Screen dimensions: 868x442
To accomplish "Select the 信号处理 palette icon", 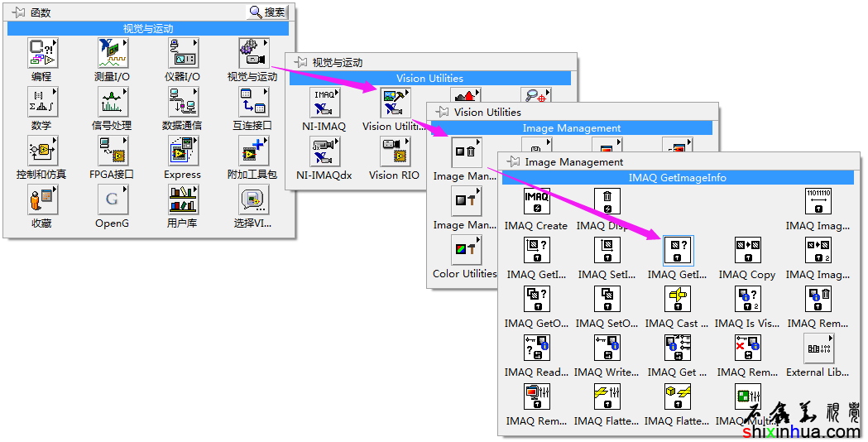I will (x=112, y=103).
